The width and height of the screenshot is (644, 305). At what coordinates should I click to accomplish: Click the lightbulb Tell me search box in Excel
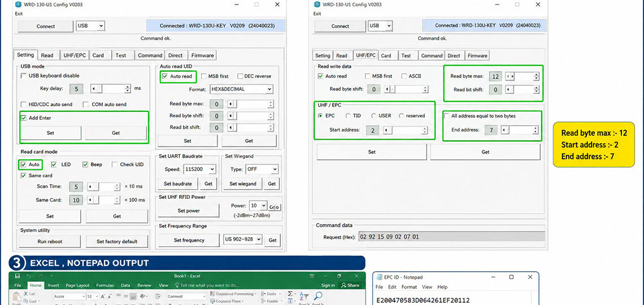point(207,285)
